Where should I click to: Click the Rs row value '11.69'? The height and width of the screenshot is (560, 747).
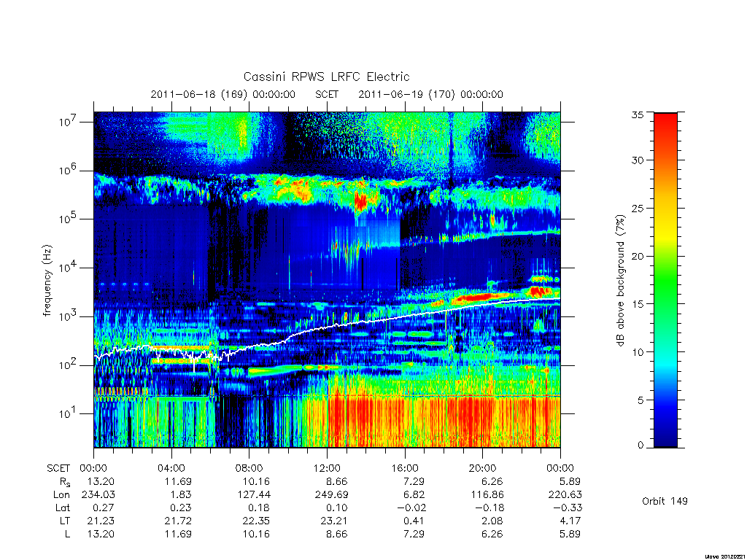pyautogui.click(x=178, y=481)
